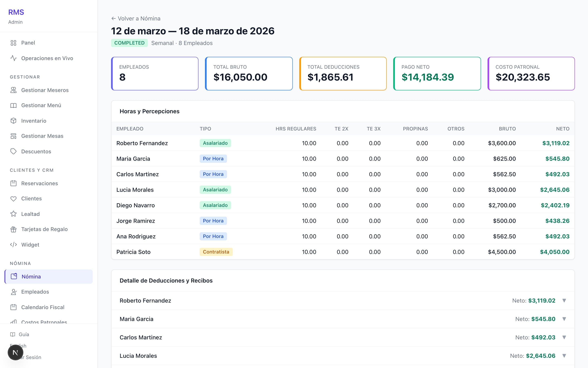
Task: Click the RMS logo text
Action: (16, 12)
